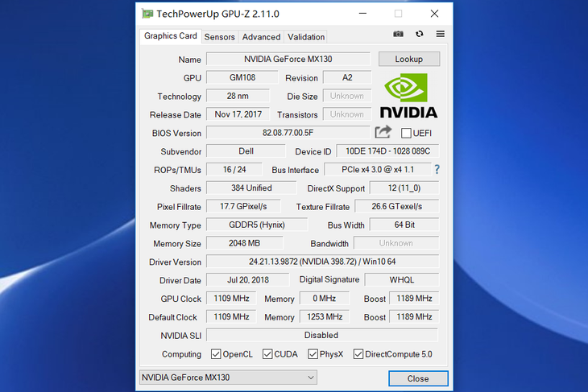The width and height of the screenshot is (588, 392).
Task: Click the Memory Type field GDDR5 (Hynix)
Action: click(257, 225)
